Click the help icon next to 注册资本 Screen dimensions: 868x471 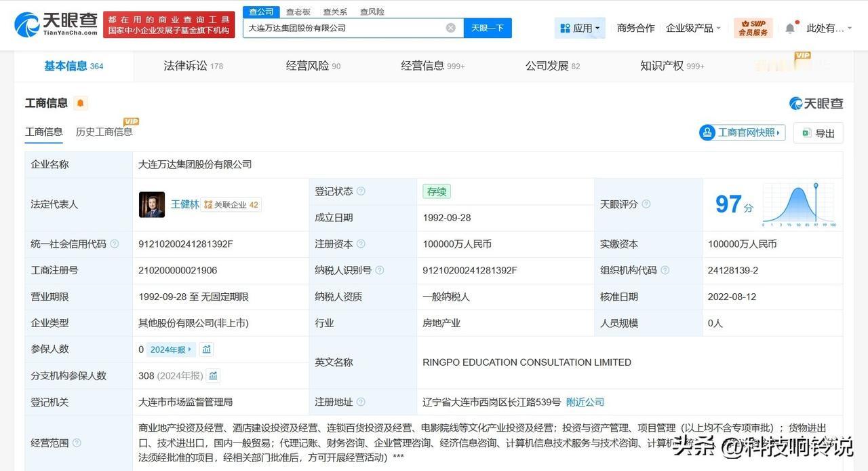pyautogui.click(x=361, y=244)
